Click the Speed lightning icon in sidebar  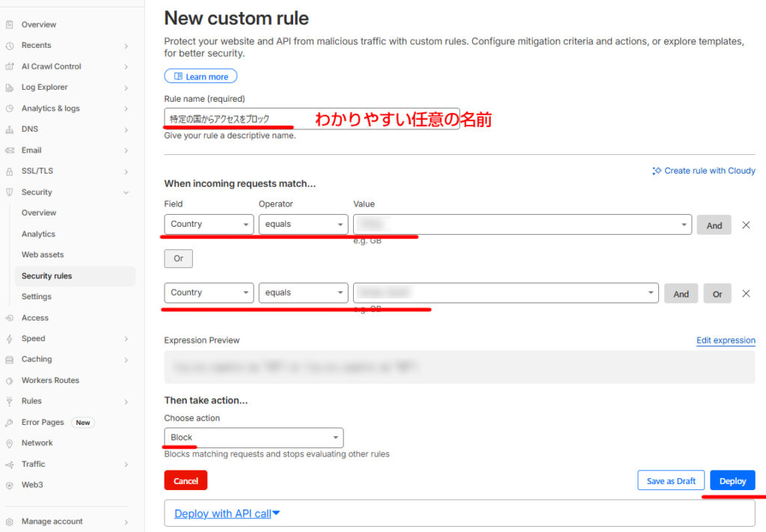pos(9,339)
